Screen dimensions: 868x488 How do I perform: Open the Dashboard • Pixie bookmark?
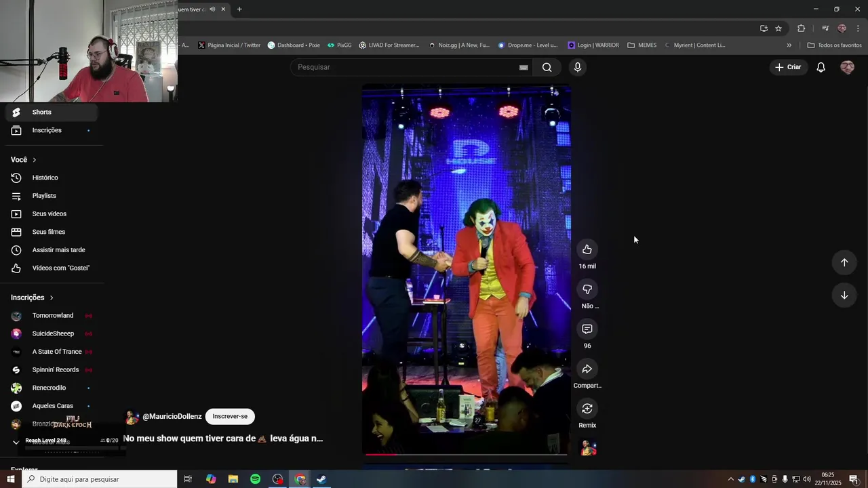tap(294, 45)
